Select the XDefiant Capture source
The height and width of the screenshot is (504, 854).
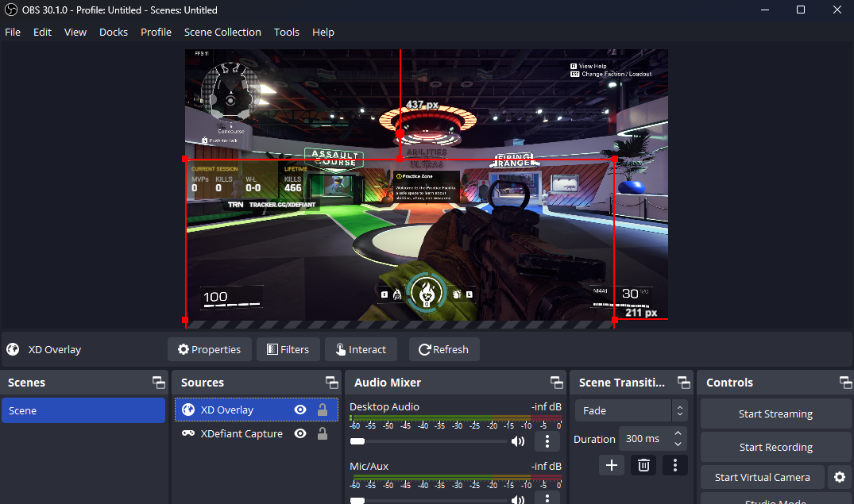point(257,434)
